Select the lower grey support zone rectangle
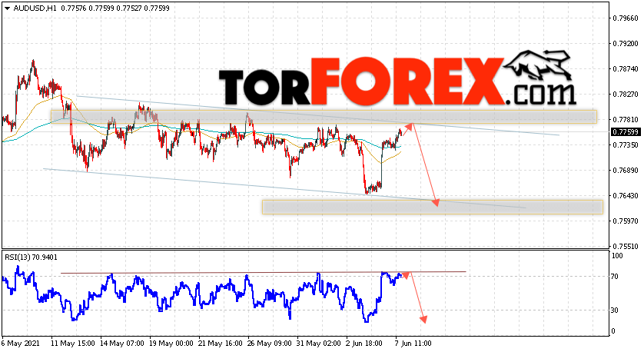The image size is (644, 352). pyautogui.click(x=433, y=207)
